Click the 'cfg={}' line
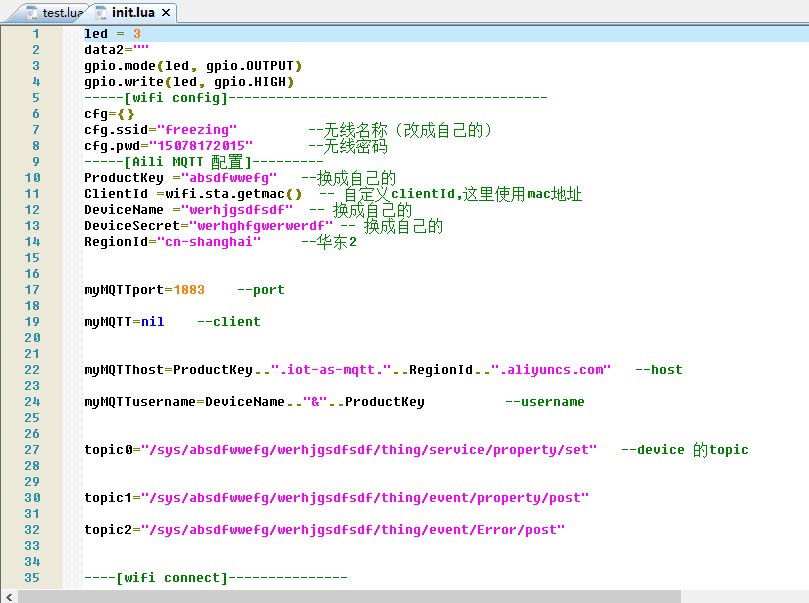The height and width of the screenshot is (603, 809). (109, 113)
